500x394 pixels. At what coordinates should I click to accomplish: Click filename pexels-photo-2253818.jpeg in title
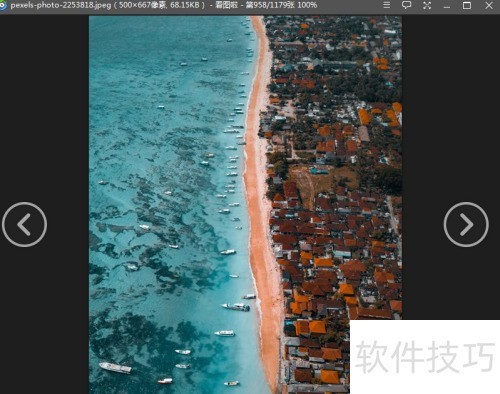tap(61, 5)
